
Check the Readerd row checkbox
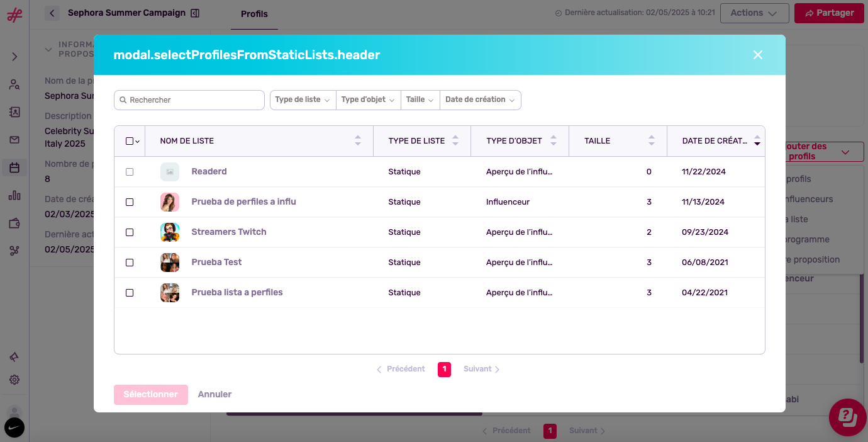(130, 172)
